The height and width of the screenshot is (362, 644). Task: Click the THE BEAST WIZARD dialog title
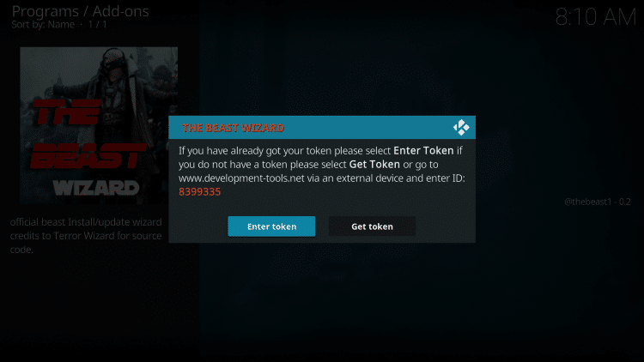pos(233,128)
